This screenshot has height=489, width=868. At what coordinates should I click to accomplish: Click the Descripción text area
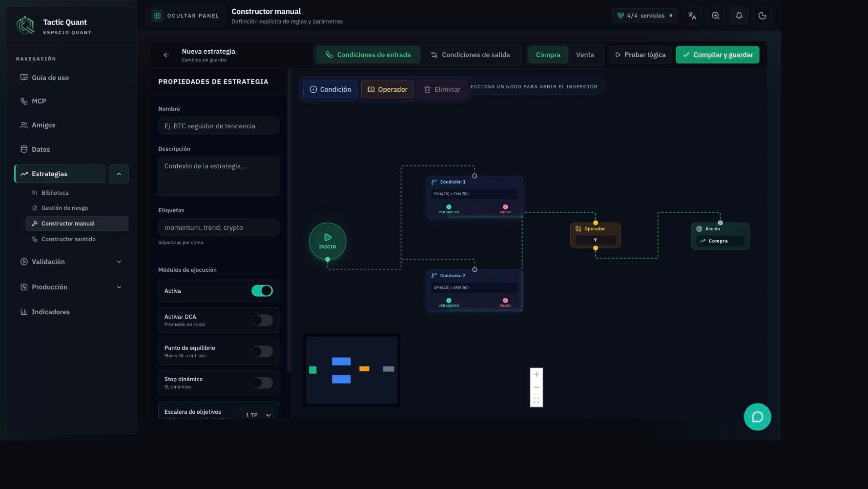(x=219, y=176)
